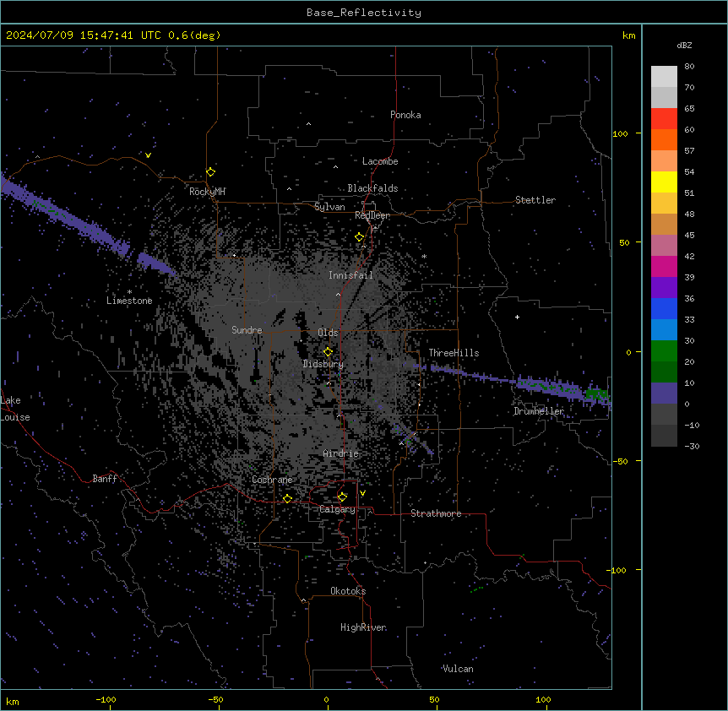Select the Cochrane label
The image size is (728, 711).
pos(272,480)
